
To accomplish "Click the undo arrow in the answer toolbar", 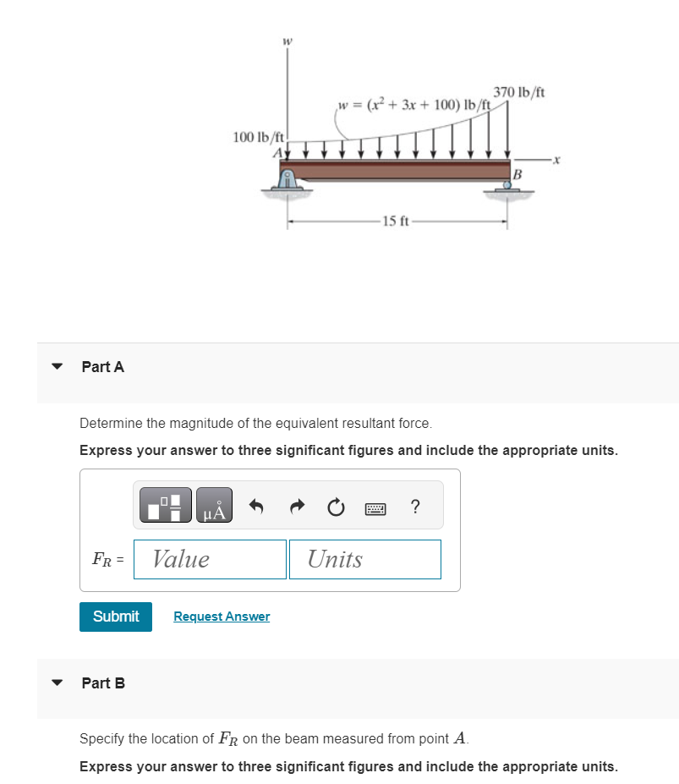I will click(255, 506).
